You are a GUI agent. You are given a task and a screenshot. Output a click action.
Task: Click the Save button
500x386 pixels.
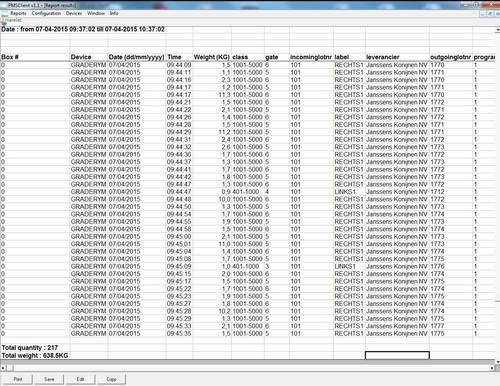tap(49, 379)
